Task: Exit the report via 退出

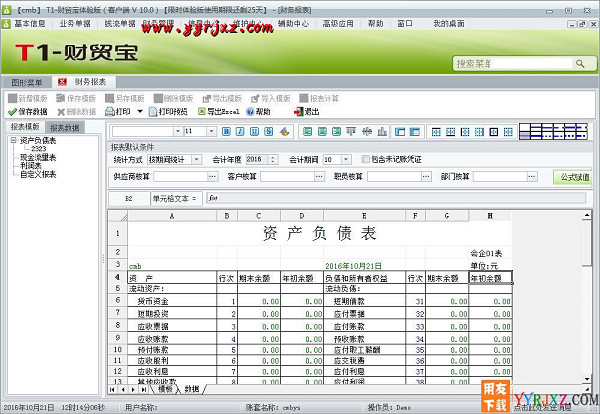Action: click(307, 112)
